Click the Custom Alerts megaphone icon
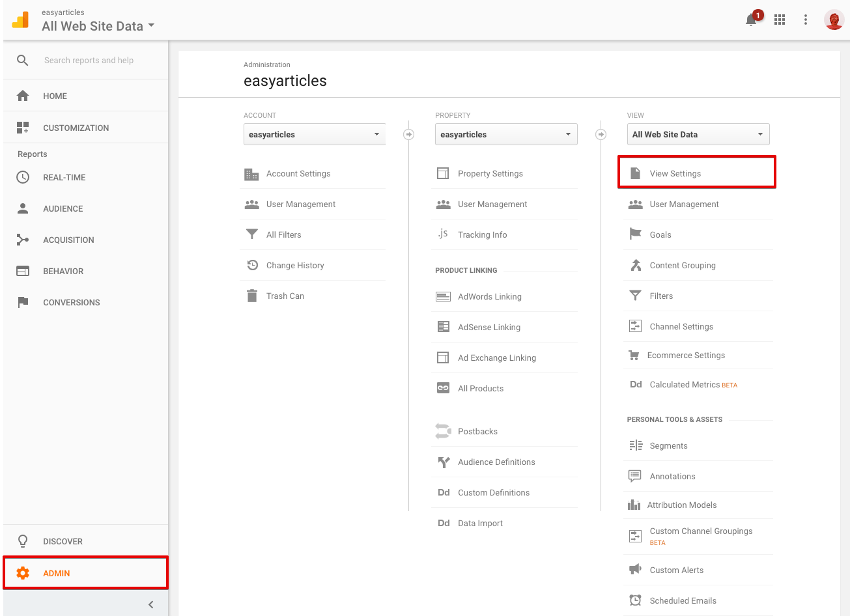This screenshot has height=616, width=850. pyautogui.click(x=635, y=570)
